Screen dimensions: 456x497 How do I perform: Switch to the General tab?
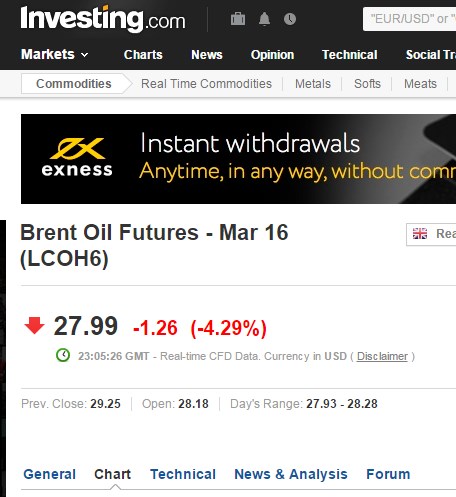coord(50,474)
